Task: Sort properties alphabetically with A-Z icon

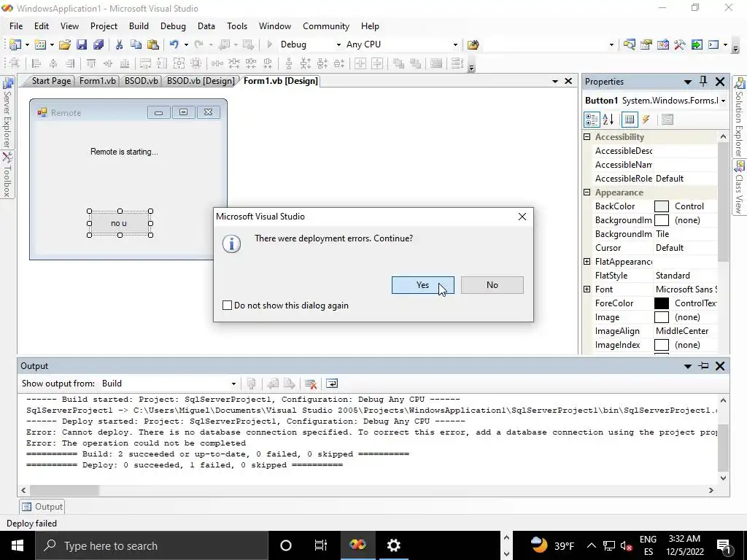Action: 608,120
